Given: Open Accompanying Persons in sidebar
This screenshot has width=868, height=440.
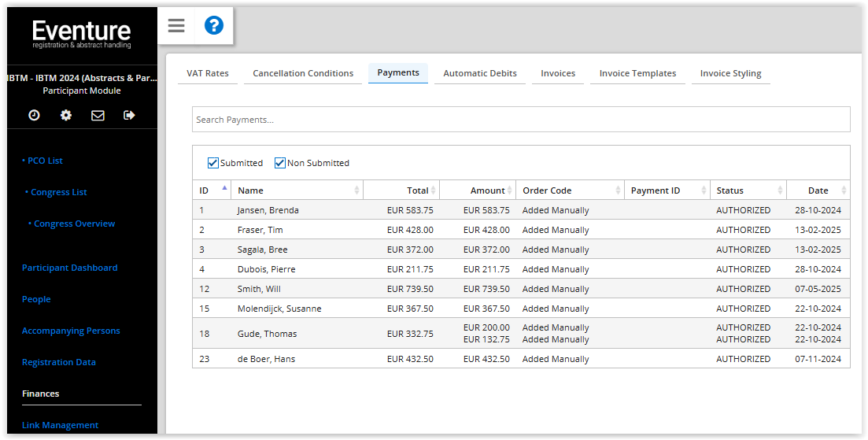Looking at the screenshot, I should 71,331.
